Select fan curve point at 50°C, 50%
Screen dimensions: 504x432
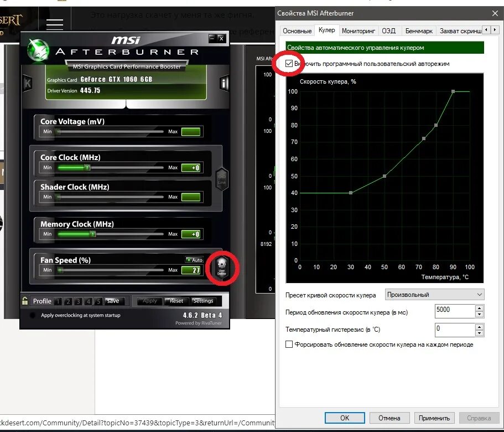385,176
